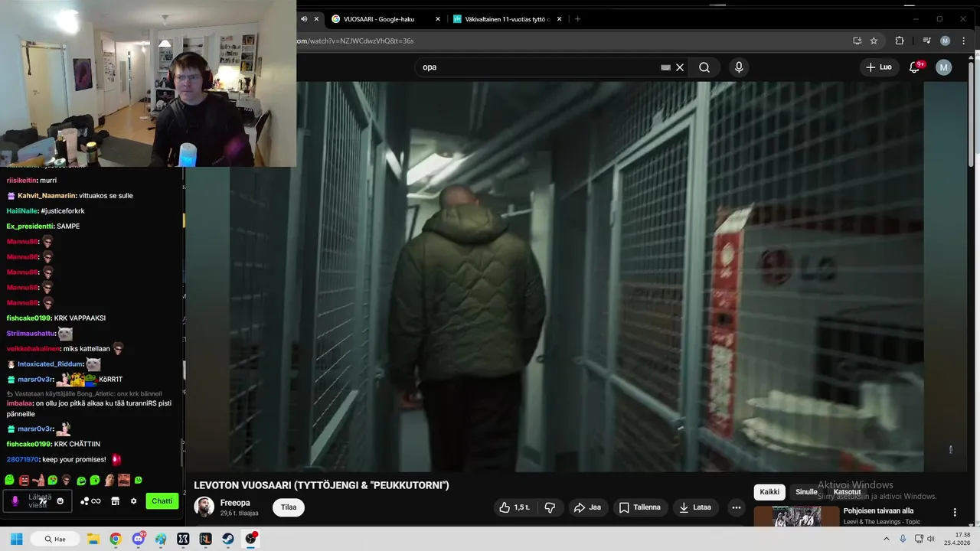Image resolution: width=980 pixels, height=551 pixels.
Task: Open a new browser tab
Action: 577,19
